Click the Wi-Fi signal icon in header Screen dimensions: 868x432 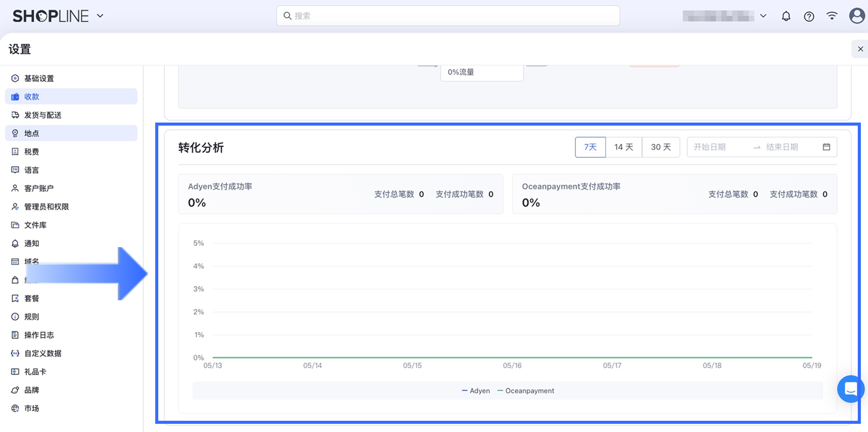[x=832, y=16]
